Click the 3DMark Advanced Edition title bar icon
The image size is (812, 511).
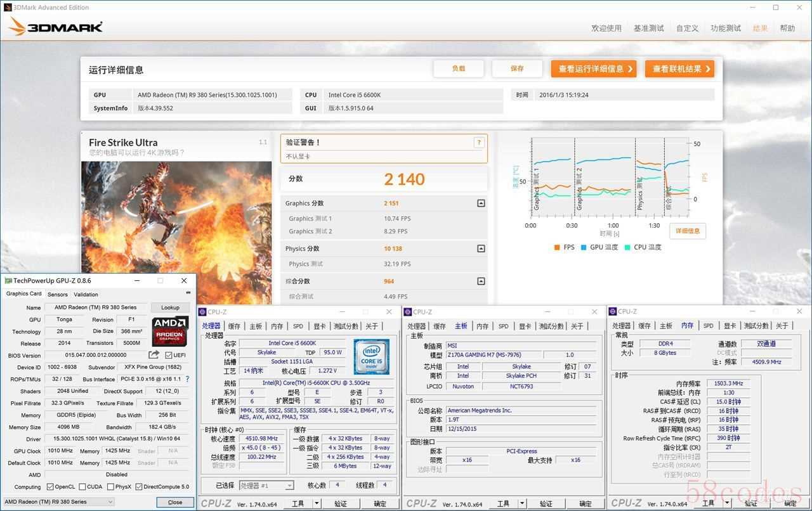click(7, 8)
